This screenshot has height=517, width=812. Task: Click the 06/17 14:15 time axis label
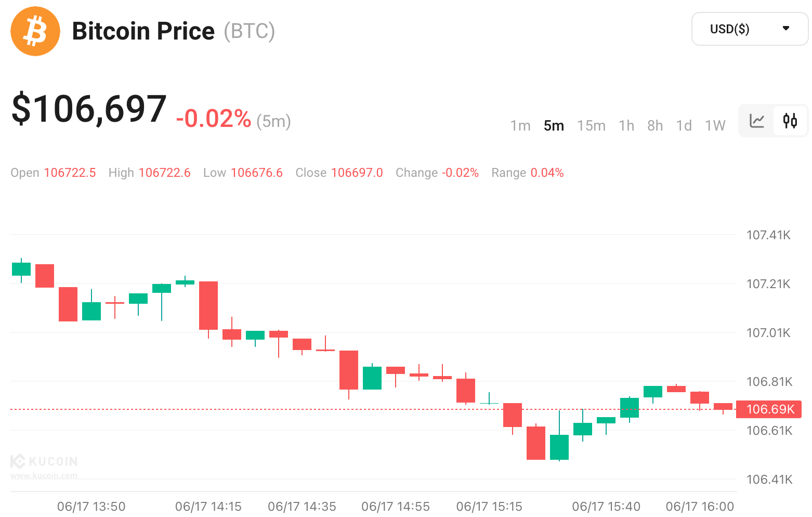point(208,507)
